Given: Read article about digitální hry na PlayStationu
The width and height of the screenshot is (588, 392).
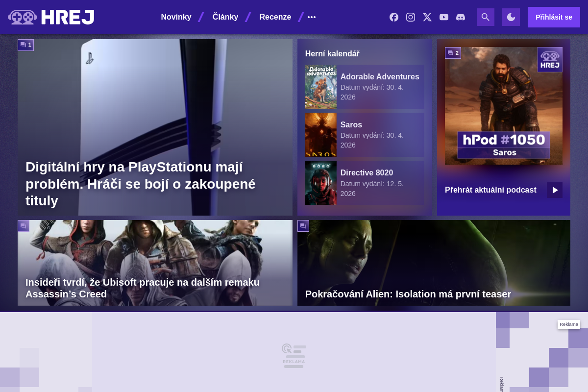Looking at the screenshot, I should 141,184.
